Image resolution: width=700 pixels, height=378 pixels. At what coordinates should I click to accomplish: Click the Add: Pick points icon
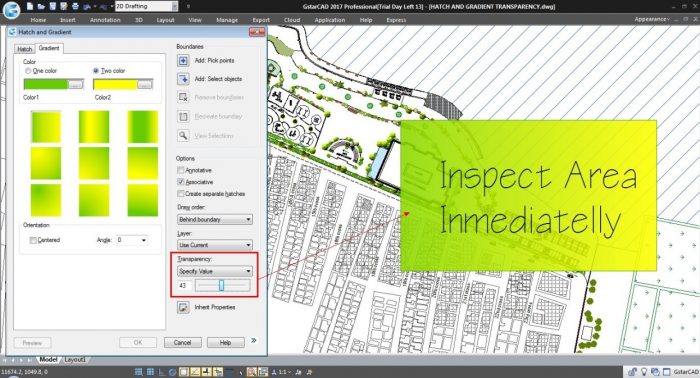point(183,60)
